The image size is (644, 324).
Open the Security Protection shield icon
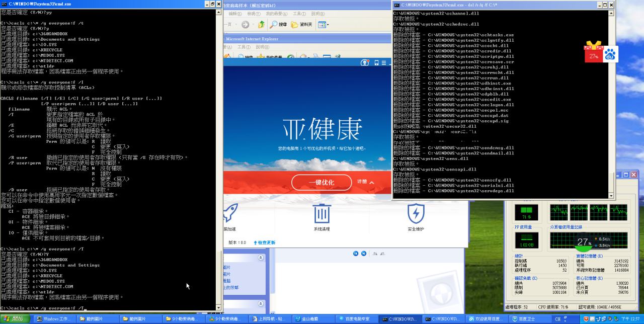[416, 213]
